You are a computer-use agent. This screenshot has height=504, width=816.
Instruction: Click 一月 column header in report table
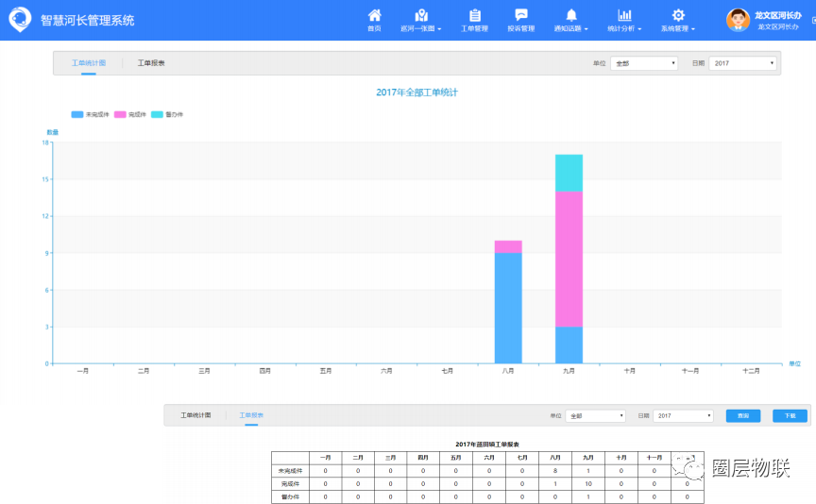tap(325, 458)
